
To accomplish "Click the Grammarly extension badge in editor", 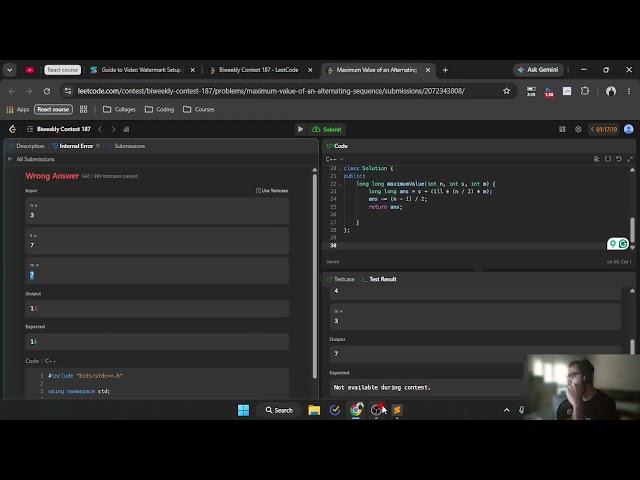I will pos(618,244).
